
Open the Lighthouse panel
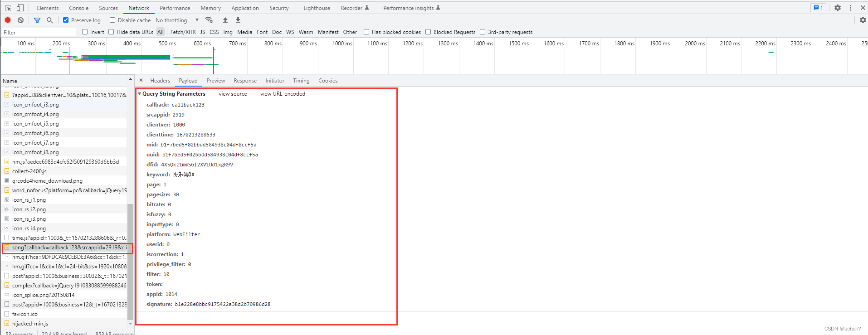317,8
